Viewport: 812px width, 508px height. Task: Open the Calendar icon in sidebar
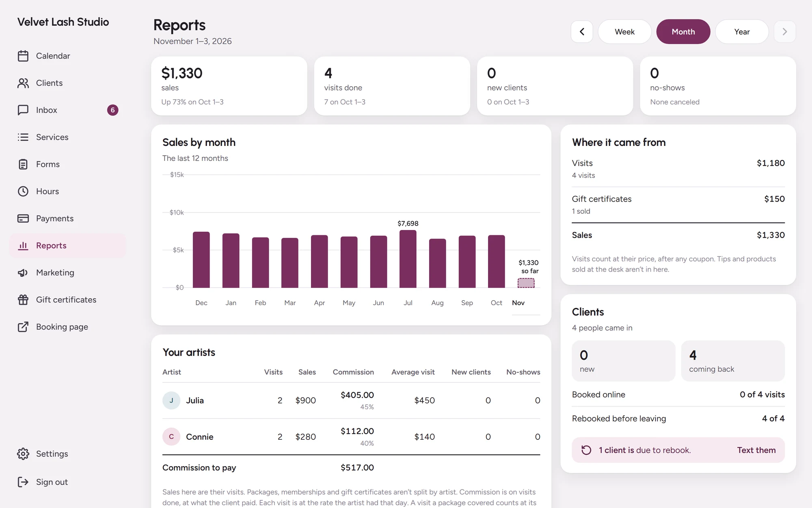[x=23, y=56]
